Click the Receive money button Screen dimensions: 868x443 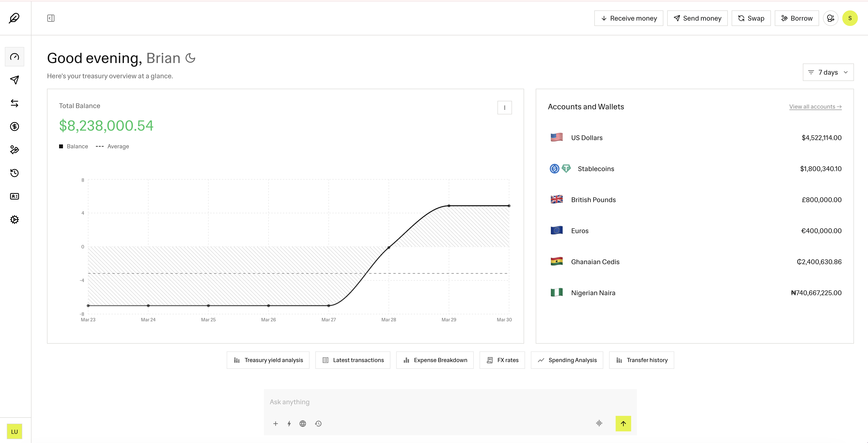click(x=628, y=18)
